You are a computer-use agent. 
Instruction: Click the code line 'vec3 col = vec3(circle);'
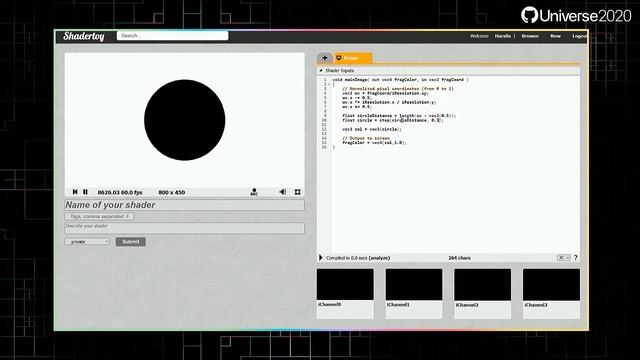372,129
